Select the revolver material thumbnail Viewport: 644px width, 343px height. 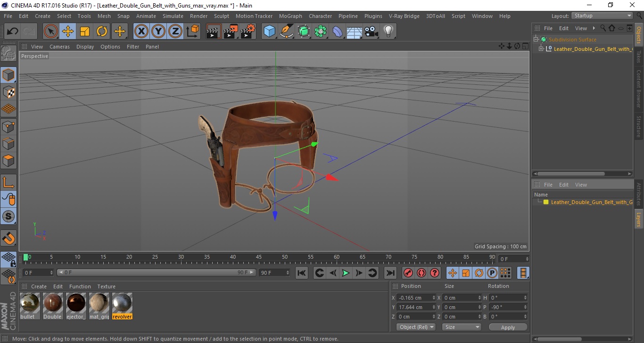(122, 305)
